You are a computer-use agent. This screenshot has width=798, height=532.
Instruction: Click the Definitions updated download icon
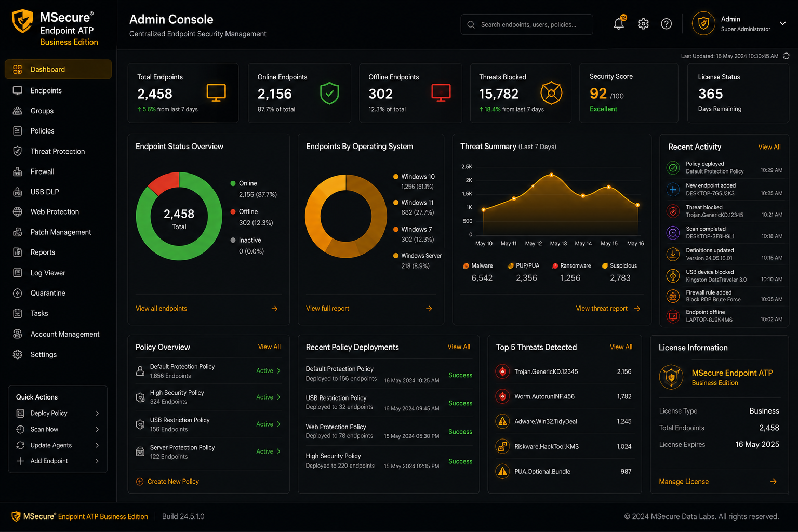click(673, 254)
